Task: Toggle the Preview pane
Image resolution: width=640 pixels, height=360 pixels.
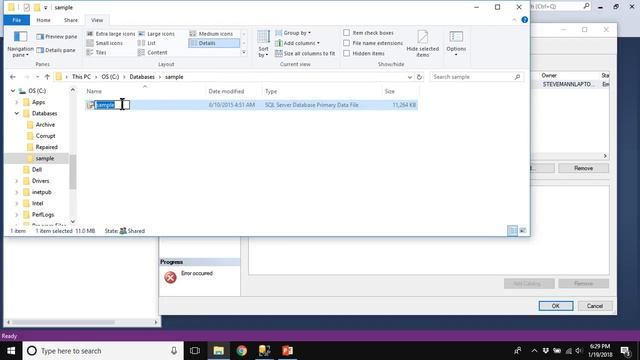Action: (56, 37)
